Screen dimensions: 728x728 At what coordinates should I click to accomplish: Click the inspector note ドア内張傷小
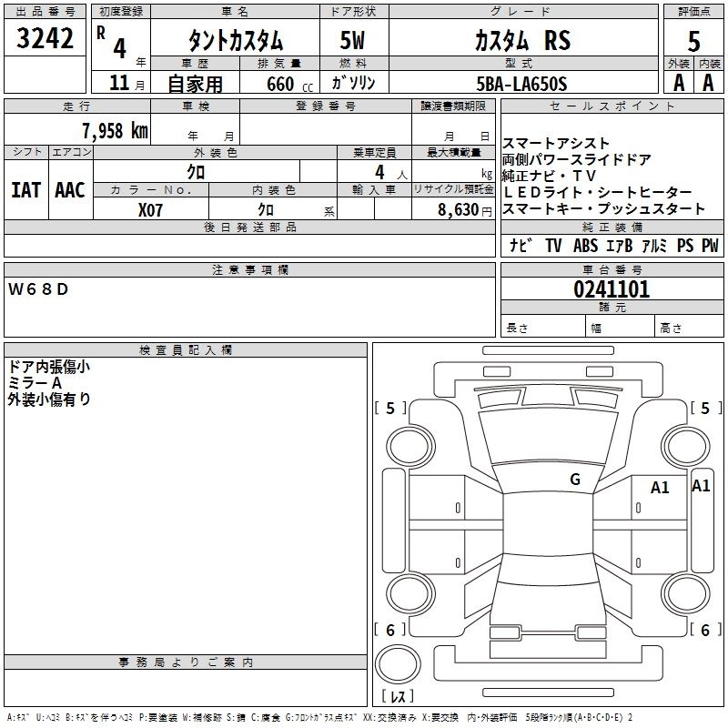pyautogui.click(x=48, y=367)
